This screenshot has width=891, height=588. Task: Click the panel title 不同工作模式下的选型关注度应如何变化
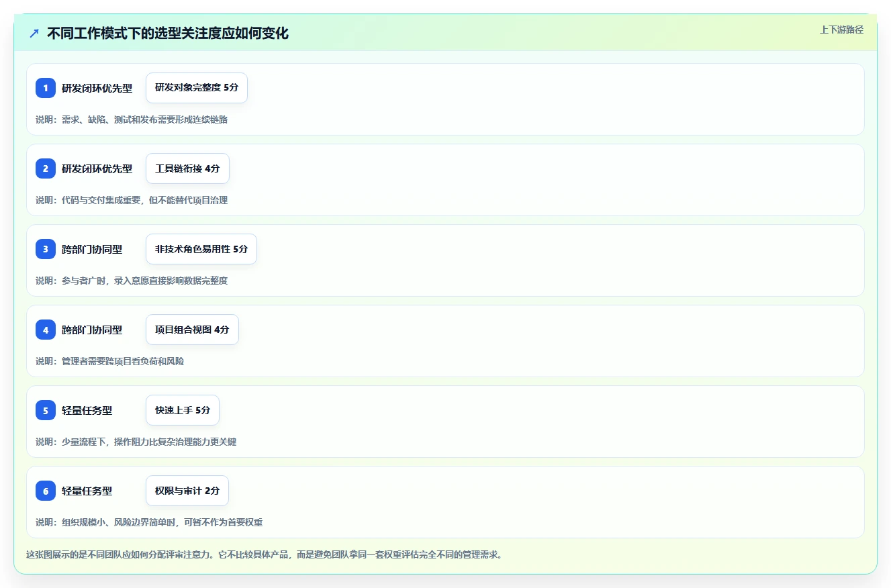(x=168, y=34)
